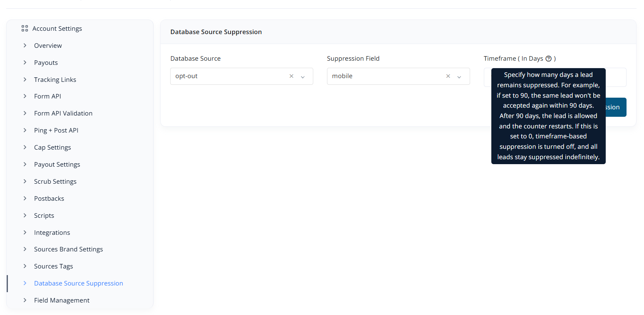Open Form API Validation in the sidebar
This screenshot has height=315, width=644.
tap(63, 113)
